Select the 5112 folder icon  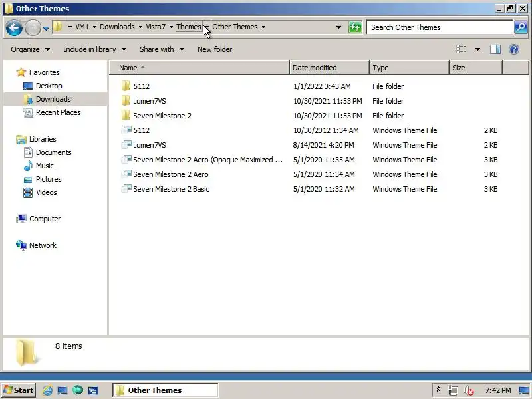click(x=126, y=86)
